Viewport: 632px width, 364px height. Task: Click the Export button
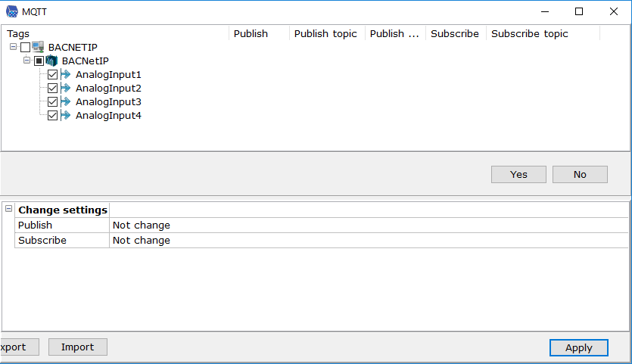tap(20, 347)
